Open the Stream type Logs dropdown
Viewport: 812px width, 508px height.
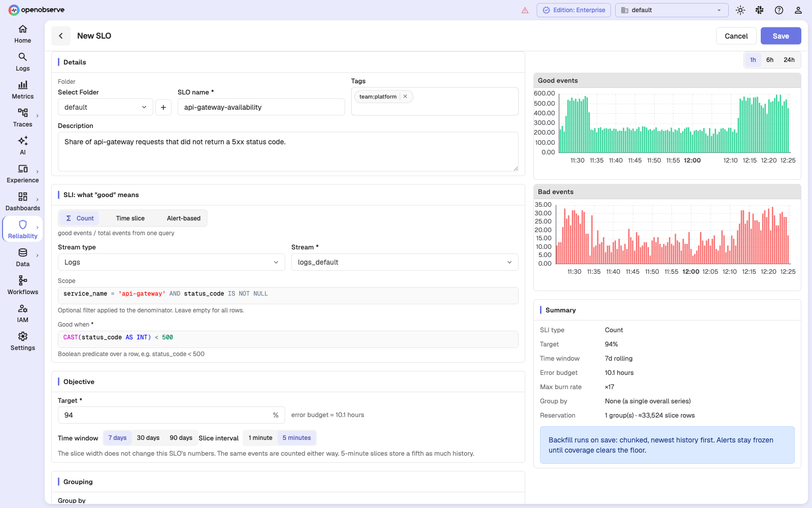pyautogui.click(x=172, y=262)
